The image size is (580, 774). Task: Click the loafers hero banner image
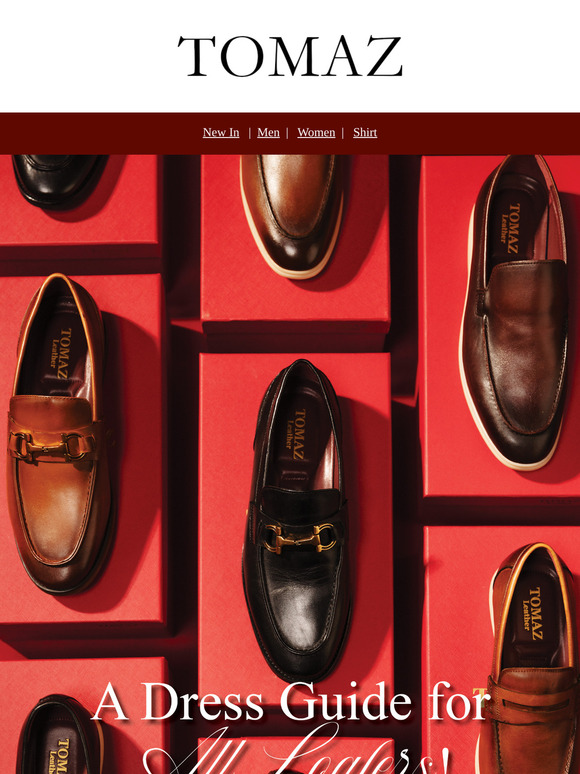pyautogui.click(x=290, y=464)
